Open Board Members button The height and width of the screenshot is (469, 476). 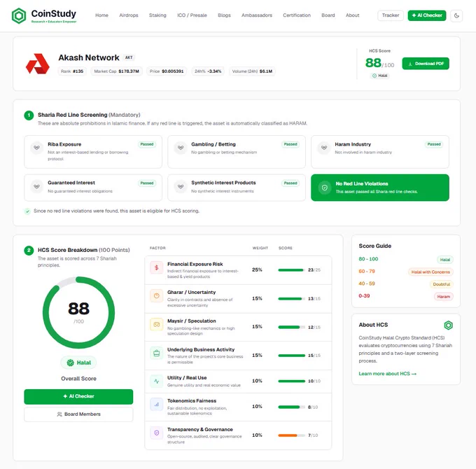78,414
